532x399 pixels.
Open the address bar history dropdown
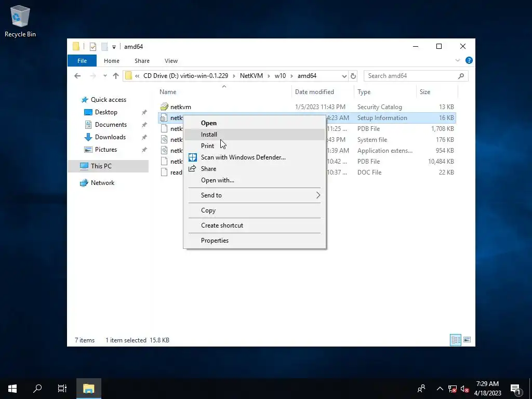point(344,76)
